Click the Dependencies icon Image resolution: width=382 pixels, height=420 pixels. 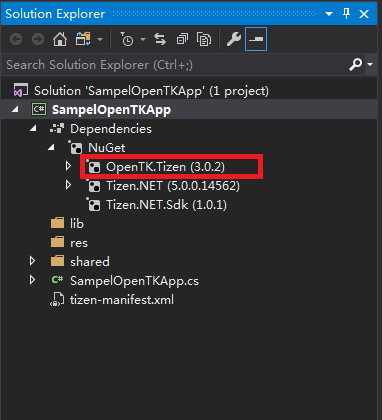pyautogui.click(x=57, y=128)
